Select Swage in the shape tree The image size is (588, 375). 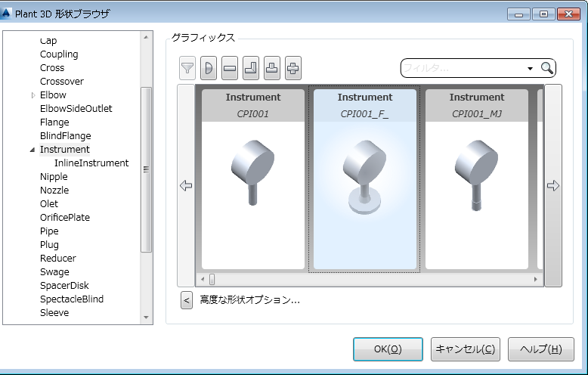tap(54, 272)
